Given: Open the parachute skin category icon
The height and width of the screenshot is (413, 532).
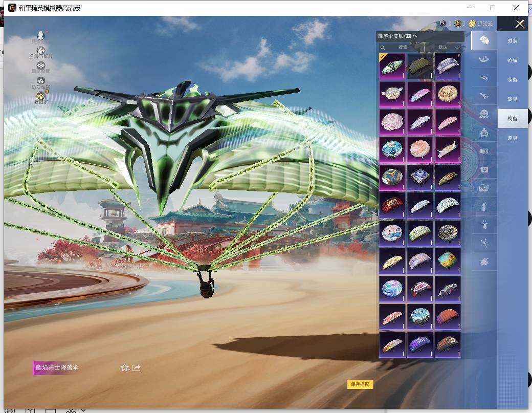Looking at the screenshot, I should coord(484,41).
